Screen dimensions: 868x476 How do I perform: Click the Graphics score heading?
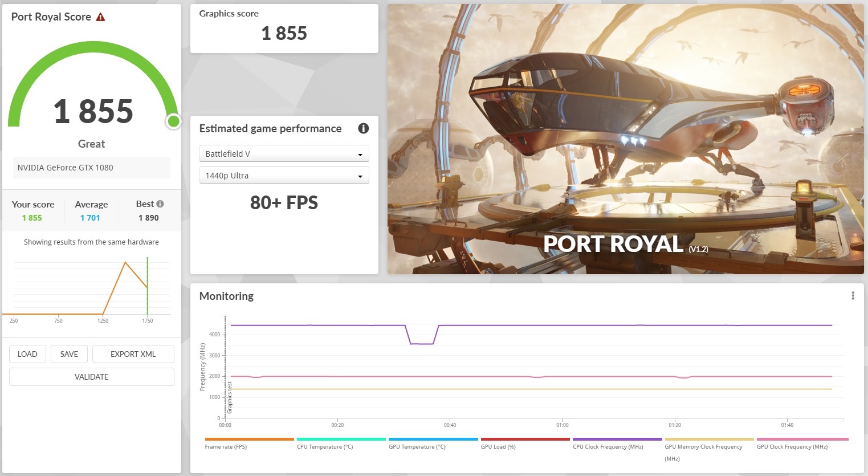tap(229, 14)
